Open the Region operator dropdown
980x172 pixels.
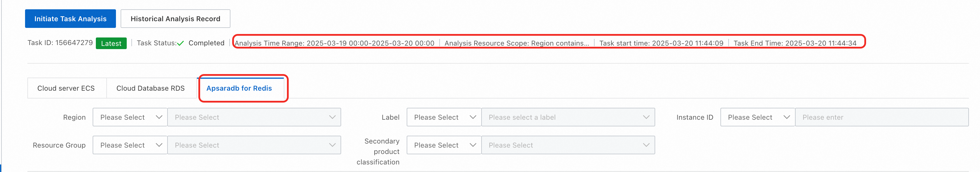coord(130,117)
